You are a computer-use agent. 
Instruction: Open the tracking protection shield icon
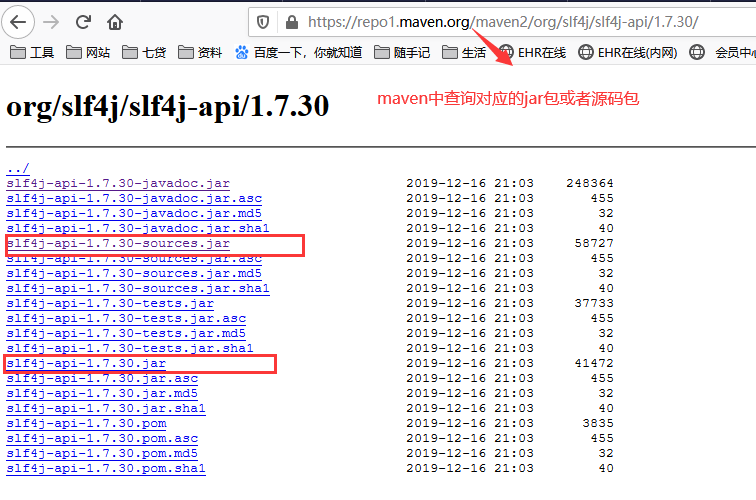tap(263, 22)
